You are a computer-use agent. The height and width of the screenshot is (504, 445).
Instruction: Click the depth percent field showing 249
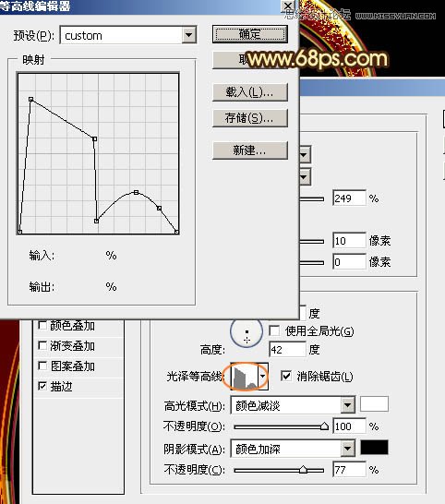pos(350,198)
